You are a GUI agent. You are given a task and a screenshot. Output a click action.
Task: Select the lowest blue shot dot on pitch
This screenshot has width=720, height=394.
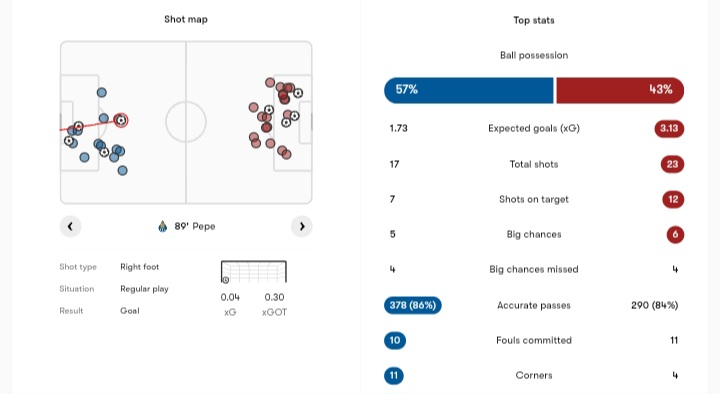click(x=122, y=170)
